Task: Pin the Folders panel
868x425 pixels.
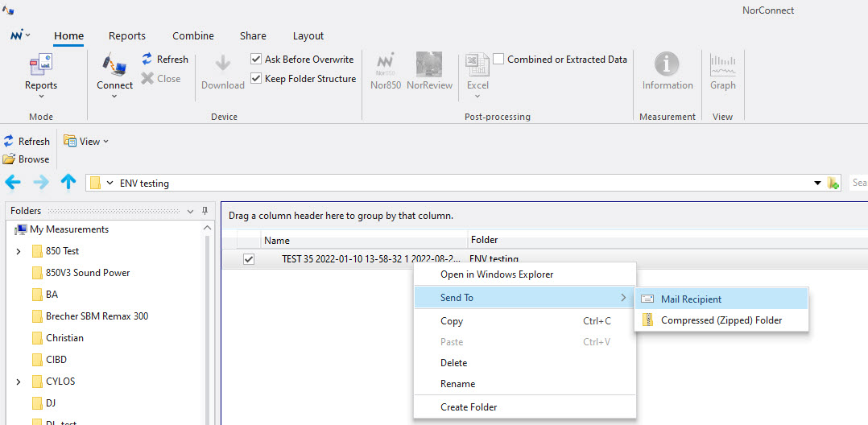Action: (x=205, y=211)
